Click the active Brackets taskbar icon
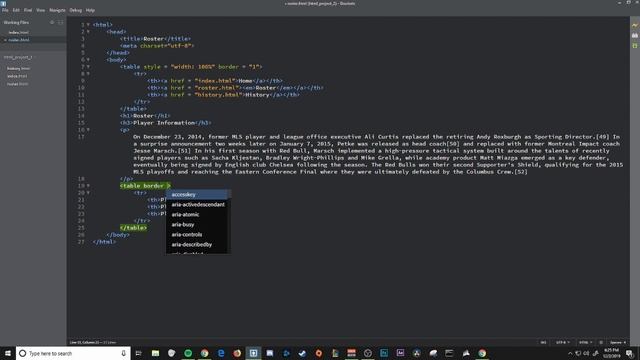This screenshot has height=360, width=640. pos(253,353)
